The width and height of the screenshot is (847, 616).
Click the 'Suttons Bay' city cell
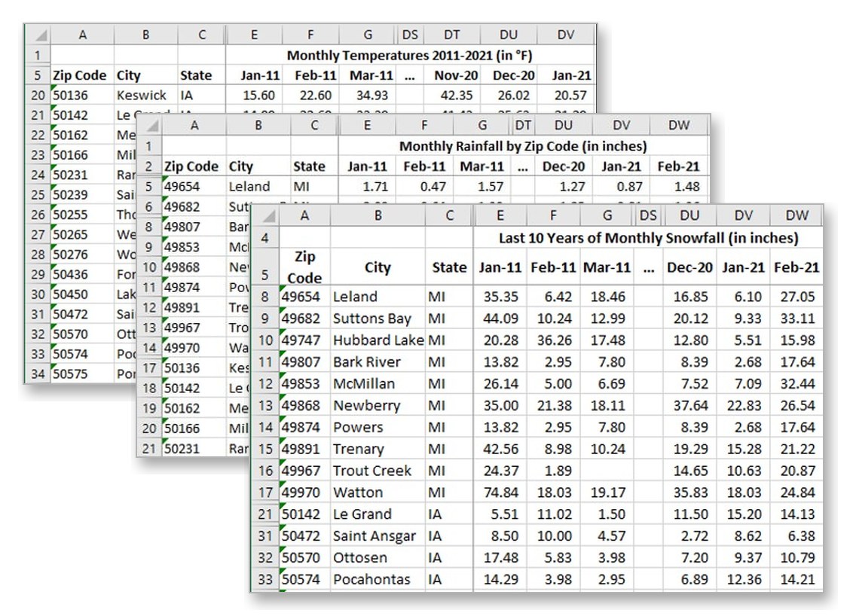(378, 319)
